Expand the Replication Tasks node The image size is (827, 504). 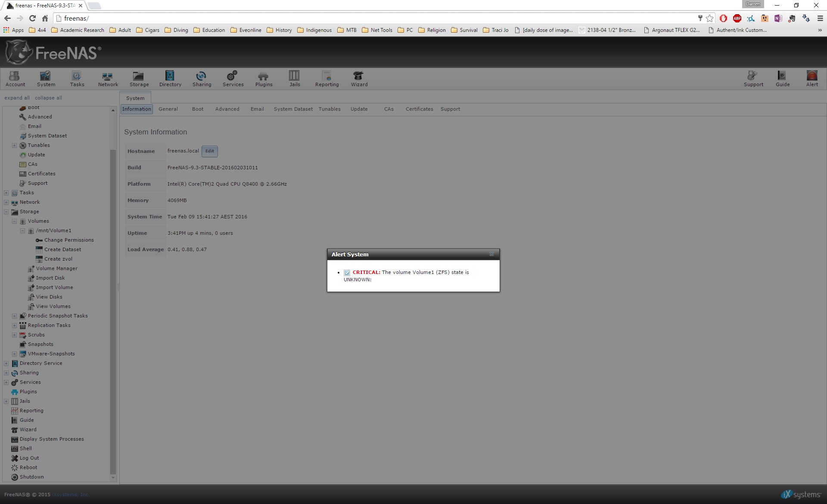[x=14, y=325]
